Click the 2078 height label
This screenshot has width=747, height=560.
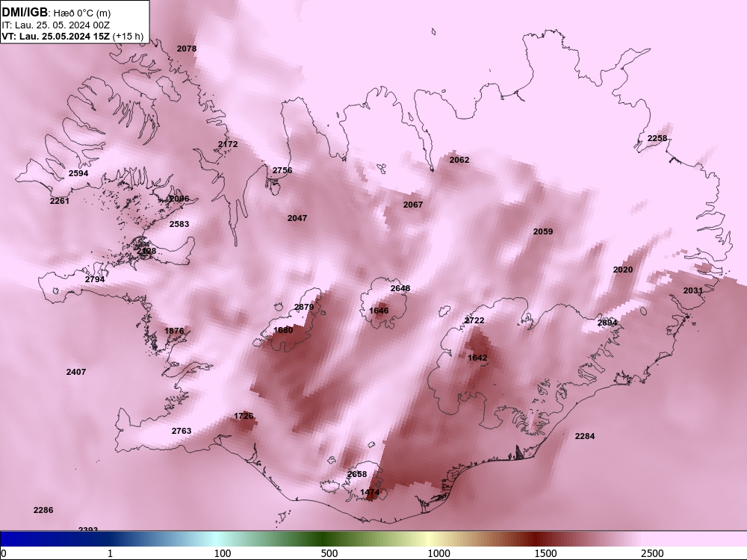pyautogui.click(x=186, y=49)
